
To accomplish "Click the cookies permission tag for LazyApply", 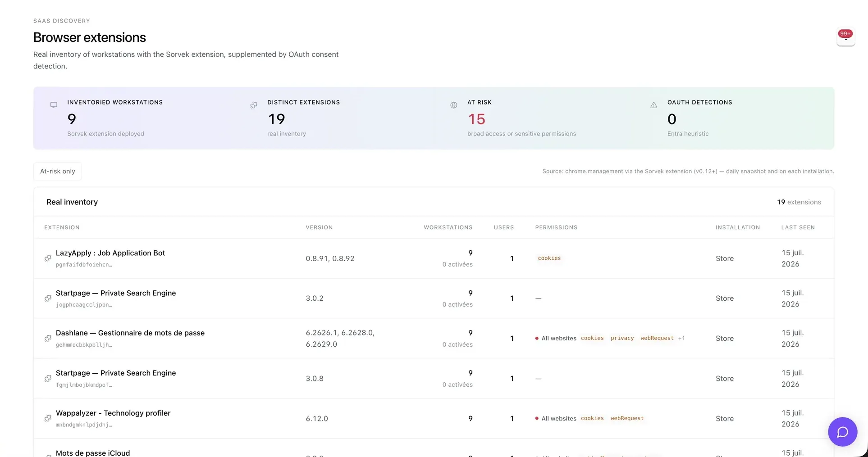I will point(549,258).
